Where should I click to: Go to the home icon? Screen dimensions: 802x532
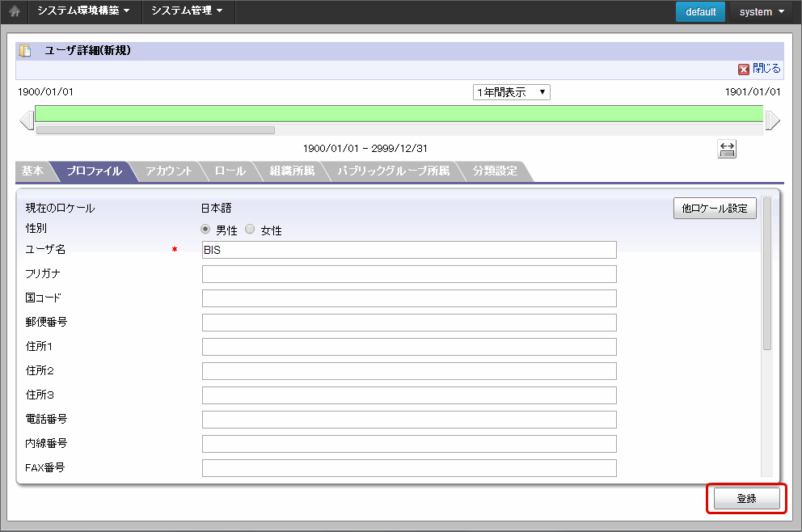[x=15, y=11]
